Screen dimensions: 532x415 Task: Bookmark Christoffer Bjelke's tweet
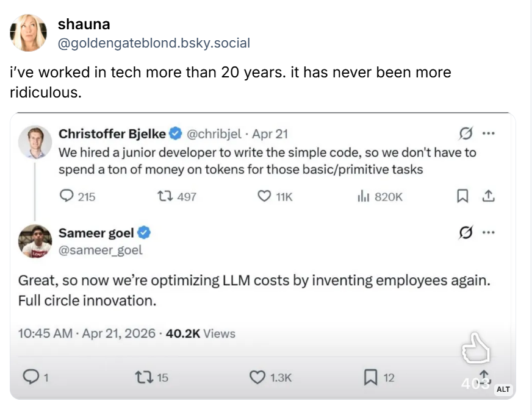coord(462,197)
